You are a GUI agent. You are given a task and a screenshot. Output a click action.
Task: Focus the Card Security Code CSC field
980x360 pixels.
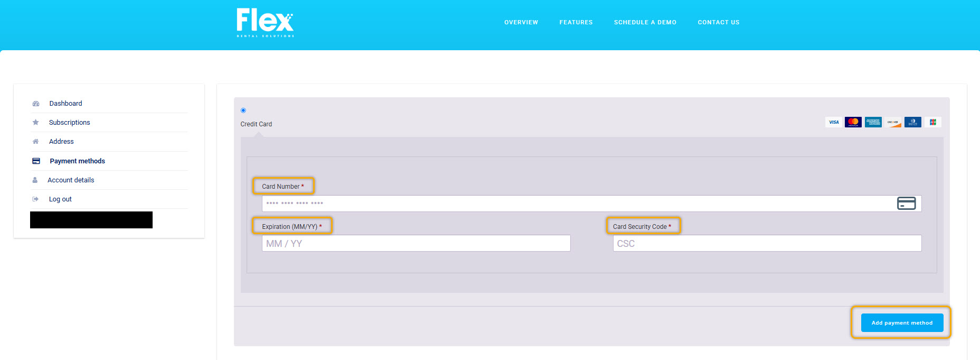click(767, 243)
